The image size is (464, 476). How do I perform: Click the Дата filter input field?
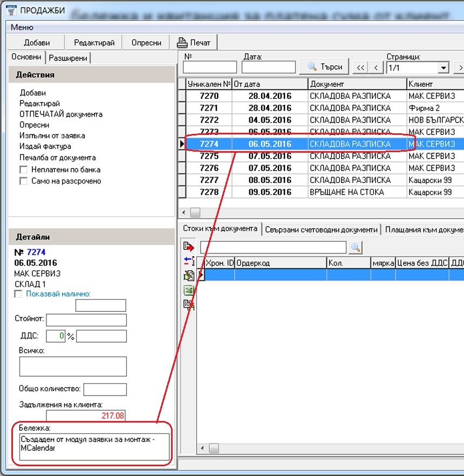269,67
